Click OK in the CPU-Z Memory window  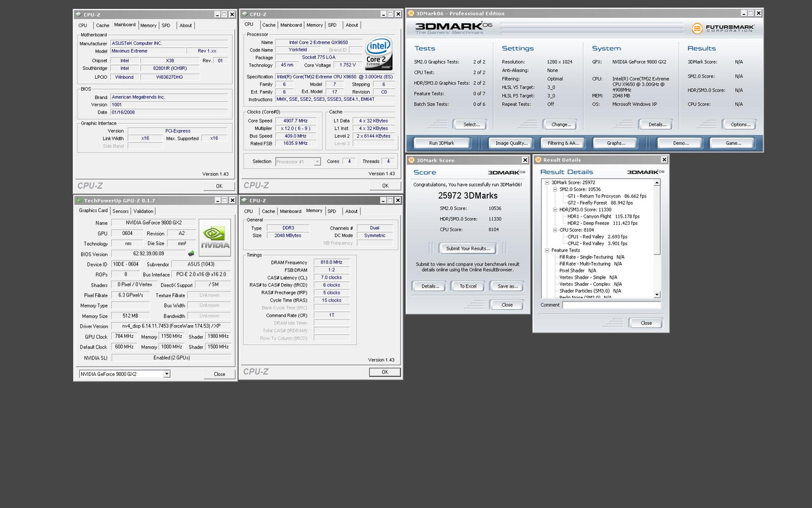point(384,372)
